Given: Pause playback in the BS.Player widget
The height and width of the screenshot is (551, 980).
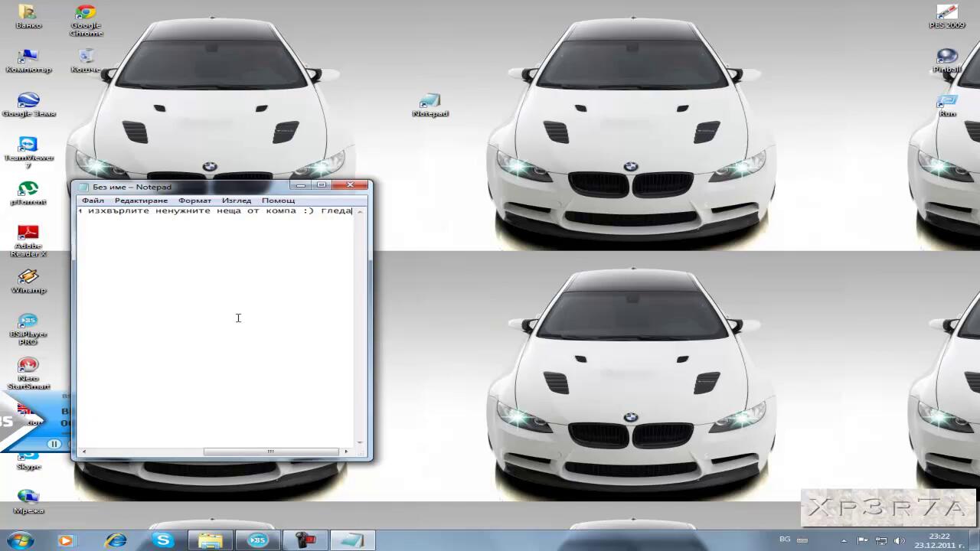Looking at the screenshot, I should click(x=54, y=444).
